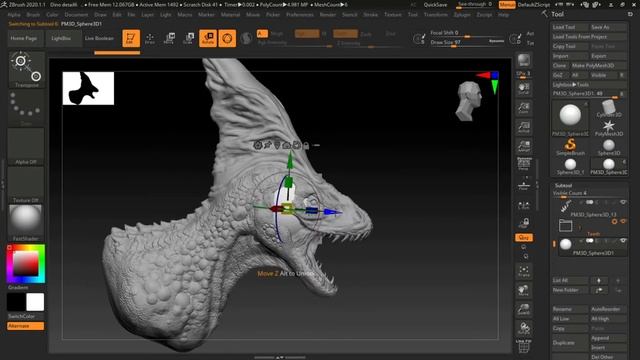640x360 pixels.
Task: Select the Scale gizmo mode icon
Action: [x=188, y=38]
